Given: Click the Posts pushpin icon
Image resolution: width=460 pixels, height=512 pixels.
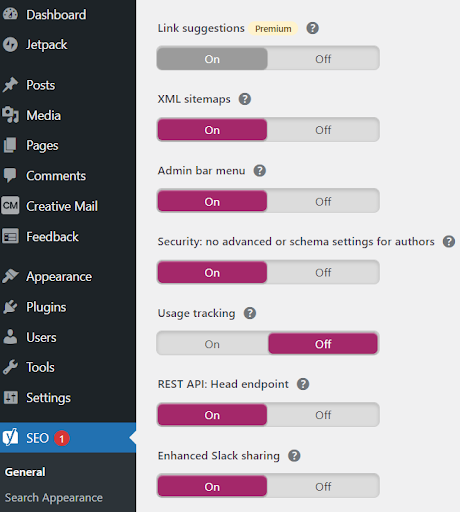Looking at the screenshot, I should [10, 85].
